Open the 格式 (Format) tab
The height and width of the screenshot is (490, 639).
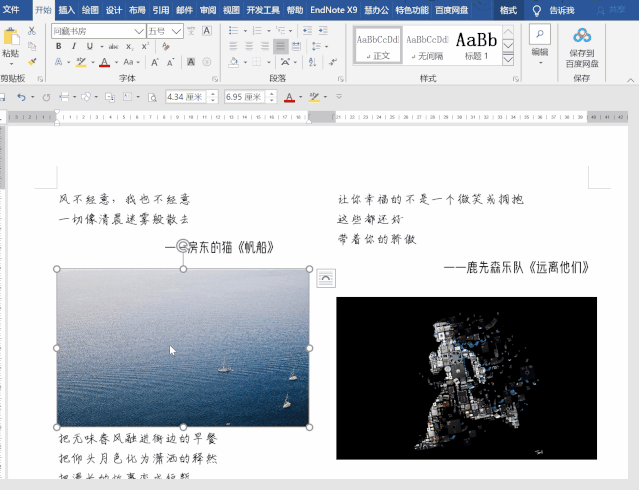pos(508,10)
